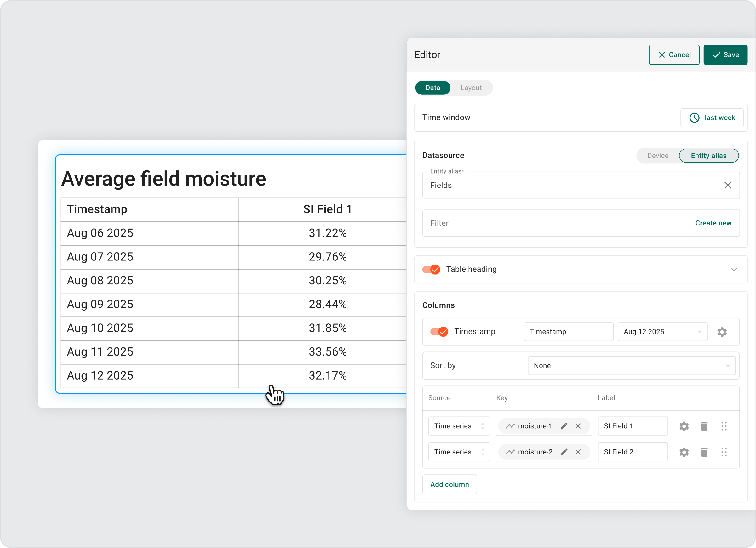Click Create new filter link
Screen dimensions: 756x548
click(713, 223)
